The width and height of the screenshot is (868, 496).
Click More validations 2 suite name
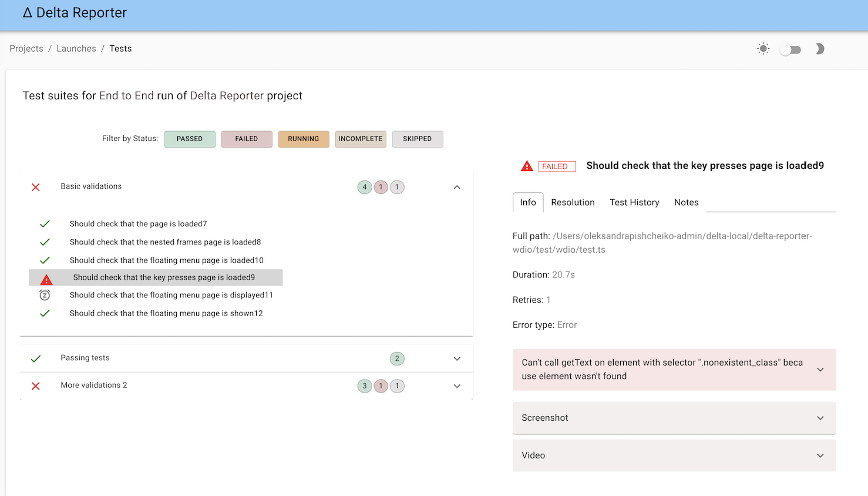coord(94,386)
